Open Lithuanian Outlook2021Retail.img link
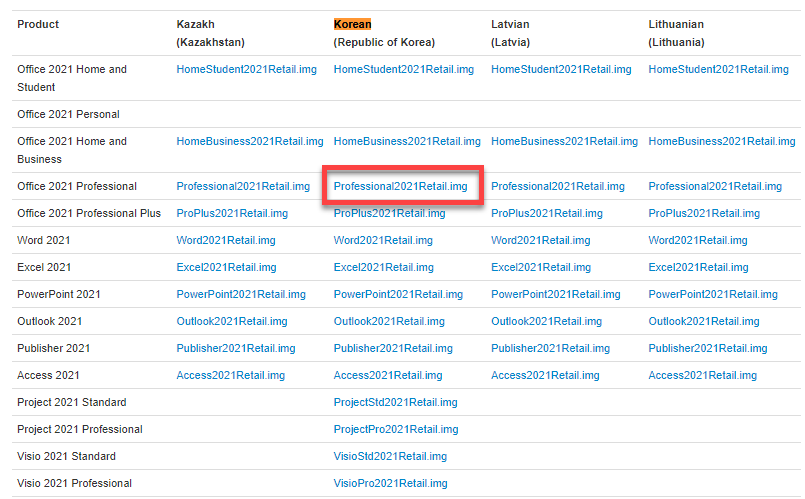The image size is (805, 499). click(x=704, y=321)
